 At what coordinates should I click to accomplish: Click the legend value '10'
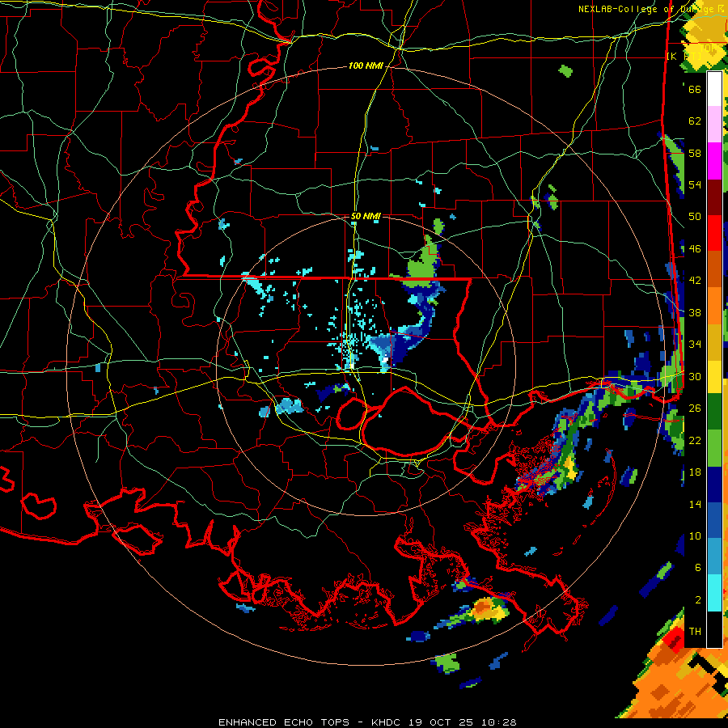pyautogui.click(x=695, y=535)
